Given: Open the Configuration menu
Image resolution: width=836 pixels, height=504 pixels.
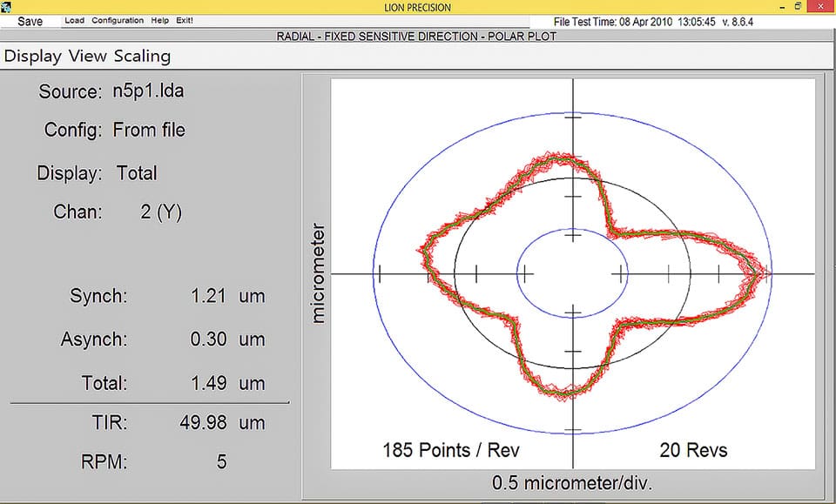Looking at the screenshot, I should coord(118,20).
